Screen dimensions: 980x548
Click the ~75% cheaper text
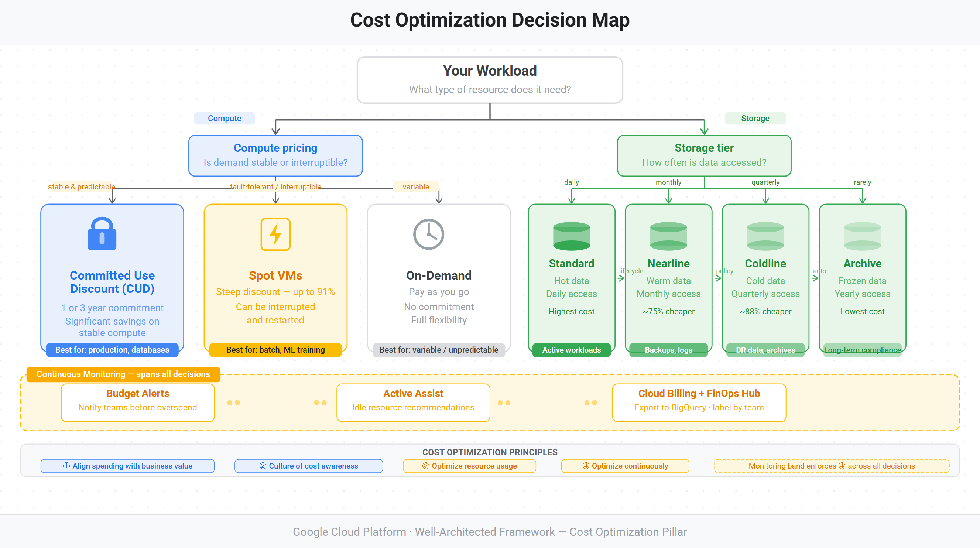click(x=668, y=311)
